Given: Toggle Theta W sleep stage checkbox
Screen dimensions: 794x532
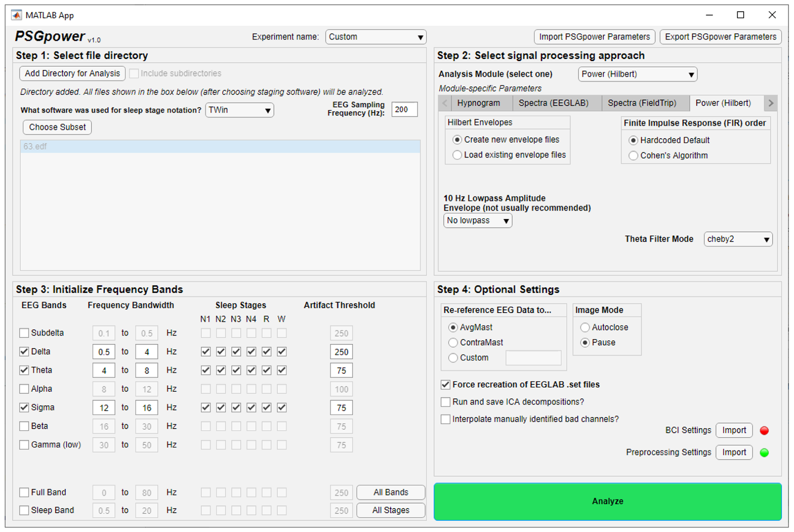Looking at the screenshot, I should pyautogui.click(x=282, y=370).
